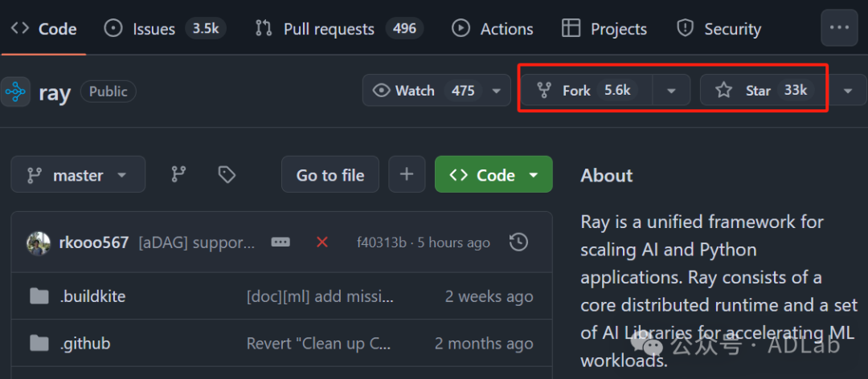View branches via the branch icon
Image resolution: width=868 pixels, height=379 pixels.
click(x=178, y=175)
